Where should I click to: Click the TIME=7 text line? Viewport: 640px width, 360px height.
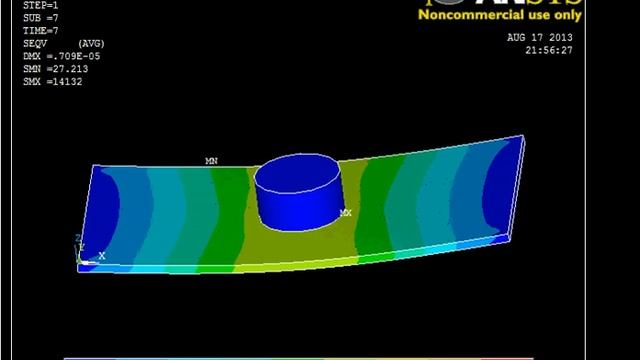(x=41, y=31)
